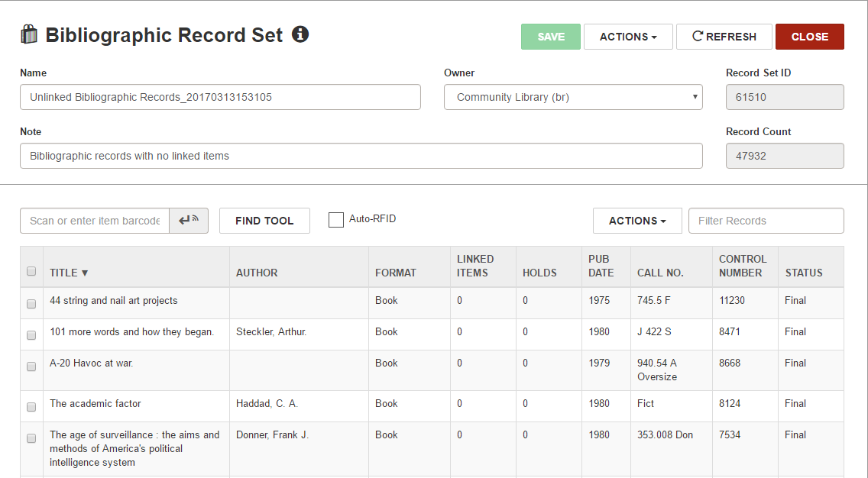Toggle the Auto-RFID checkbox
Screen dimensions: 868x478
coord(336,220)
